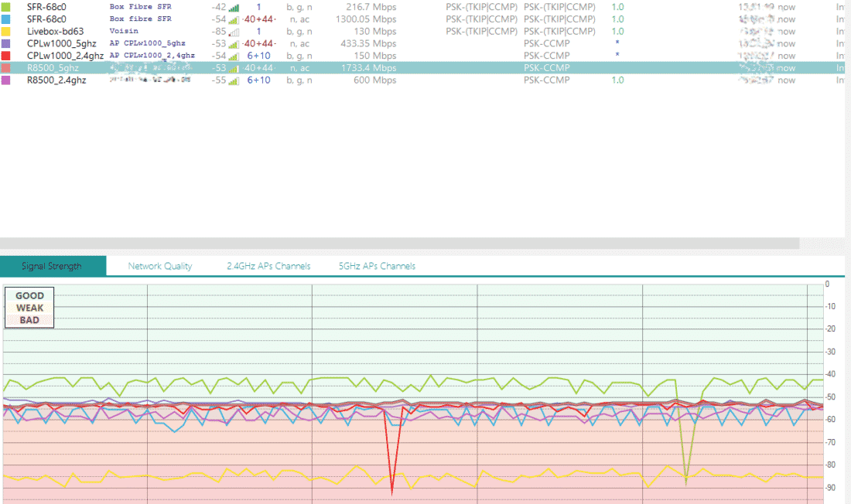Click the horizontal scrollbar below the network list
This screenshot has height=504, width=851.
click(x=399, y=243)
